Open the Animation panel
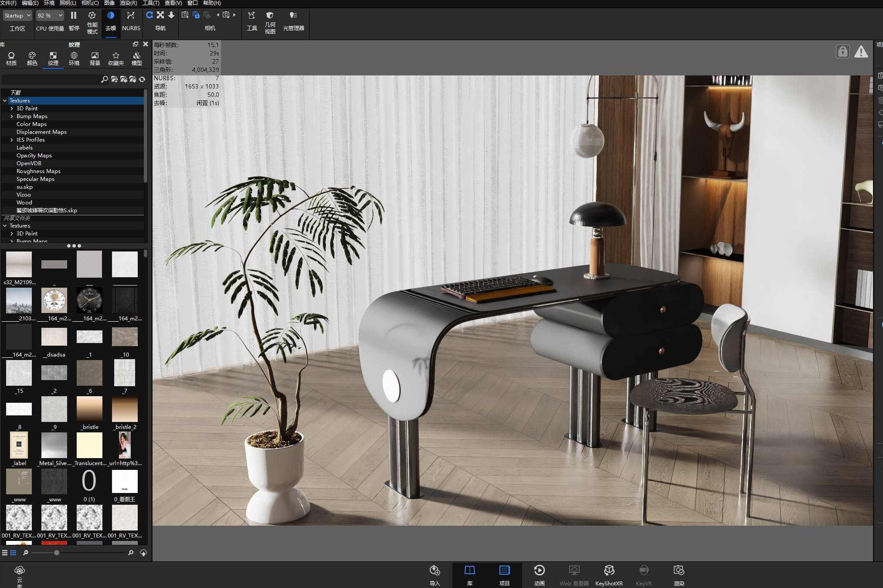883x588 pixels. click(x=539, y=575)
